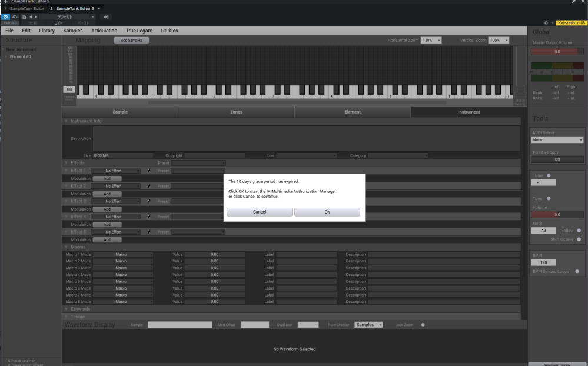The width and height of the screenshot is (588, 366).
Task: Select New Instrument in Structure tree
Action: click(x=21, y=49)
